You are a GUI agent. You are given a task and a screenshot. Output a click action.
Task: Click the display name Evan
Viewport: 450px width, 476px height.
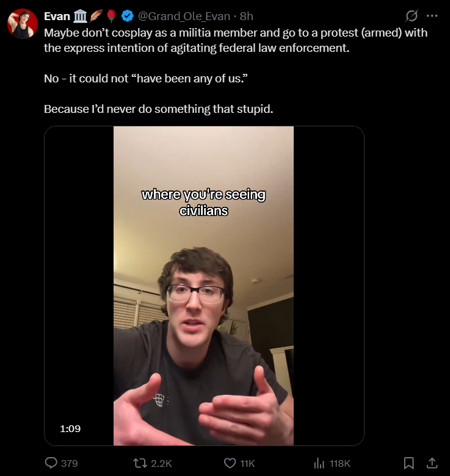click(57, 16)
